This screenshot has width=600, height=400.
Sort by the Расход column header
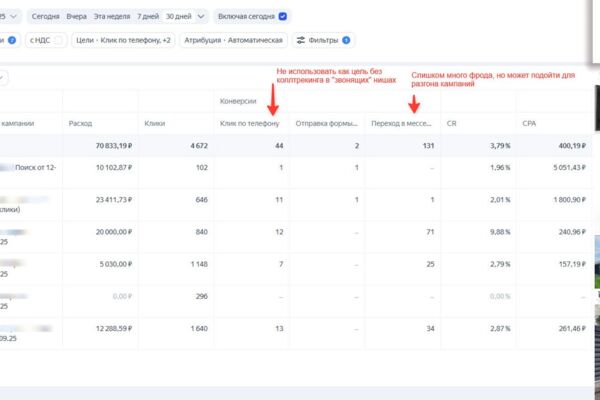click(80, 123)
